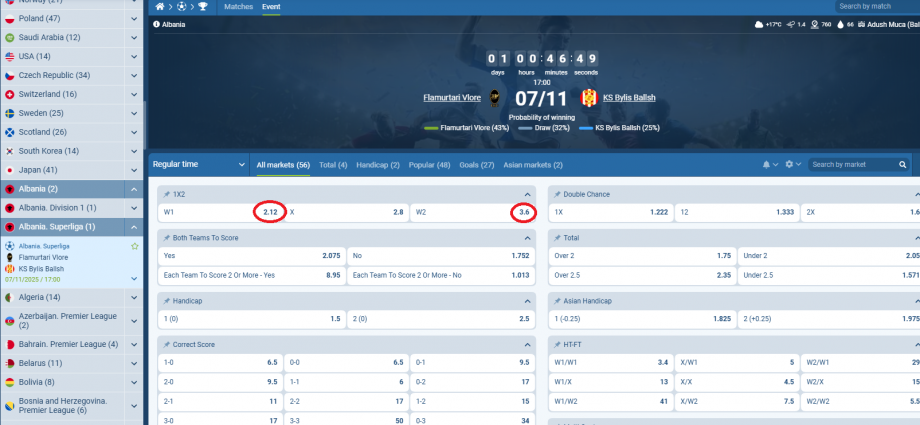Pin the Both Teams To Score market
Screen dimensions: 920x425
pyautogui.click(x=167, y=238)
